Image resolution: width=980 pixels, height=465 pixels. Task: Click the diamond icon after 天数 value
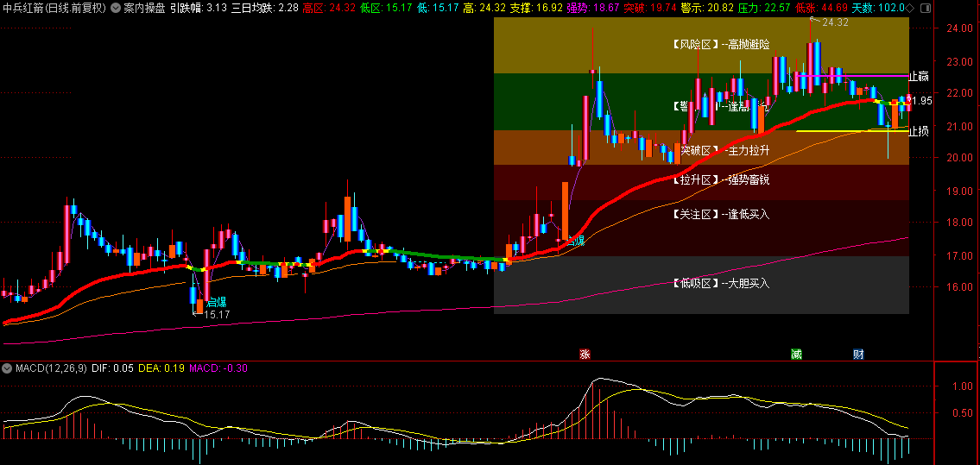click(909, 8)
